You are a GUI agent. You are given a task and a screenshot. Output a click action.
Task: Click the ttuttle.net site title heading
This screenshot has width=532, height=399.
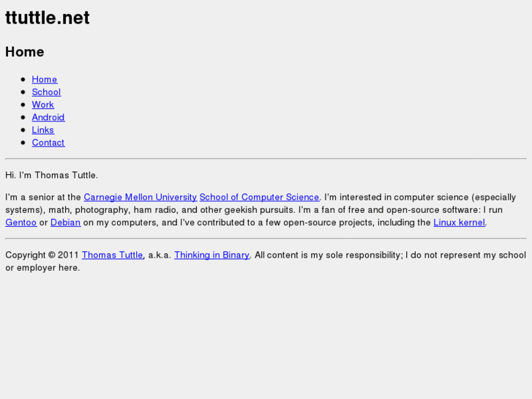[x=48, y=18]
